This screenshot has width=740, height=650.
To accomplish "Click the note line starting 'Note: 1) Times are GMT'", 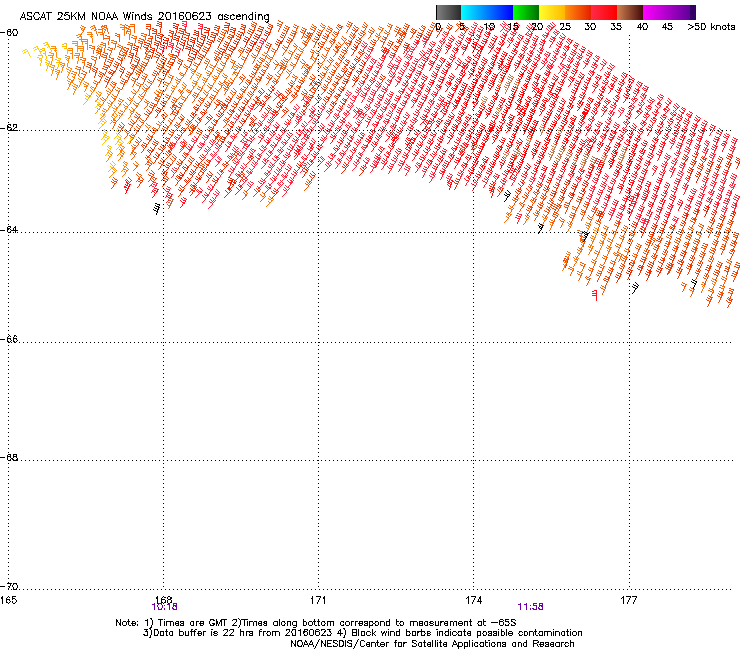I will (316, 623).
